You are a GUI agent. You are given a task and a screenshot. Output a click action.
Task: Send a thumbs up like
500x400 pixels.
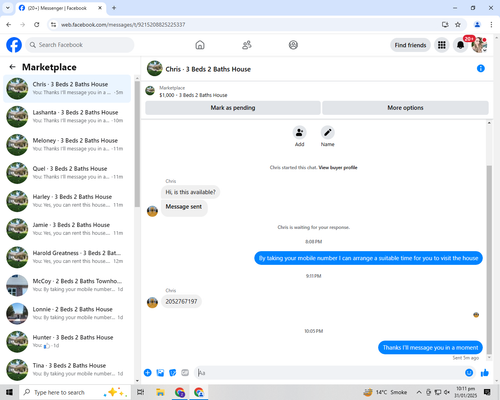tap(485, 373)
